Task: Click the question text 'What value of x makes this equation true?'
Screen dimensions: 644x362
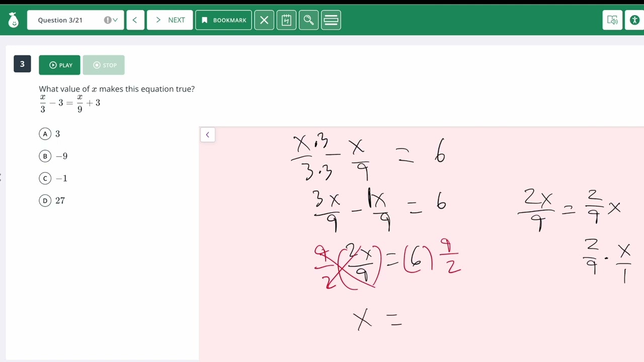Action: [x=117, y=89]
